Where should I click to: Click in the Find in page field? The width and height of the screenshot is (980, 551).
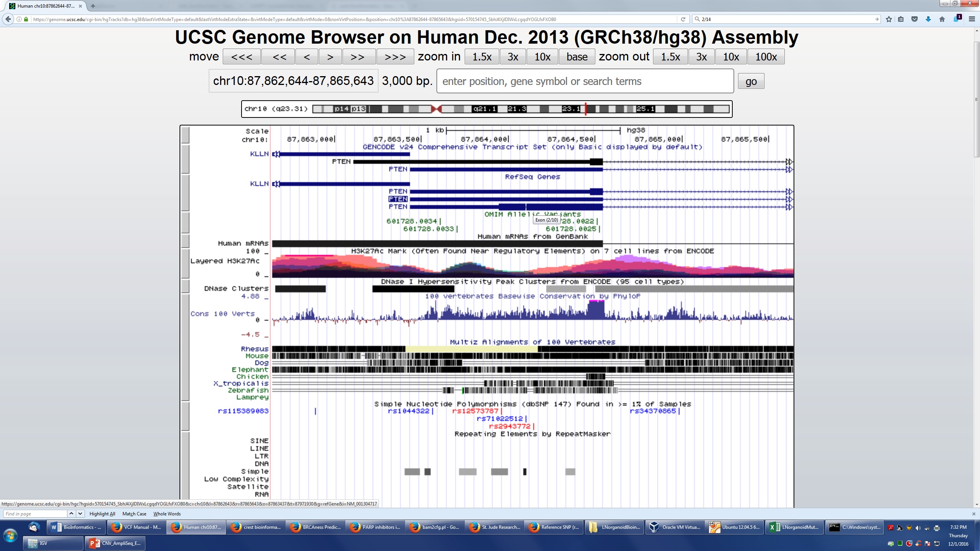pyautogui.click(x=35, y=514)
